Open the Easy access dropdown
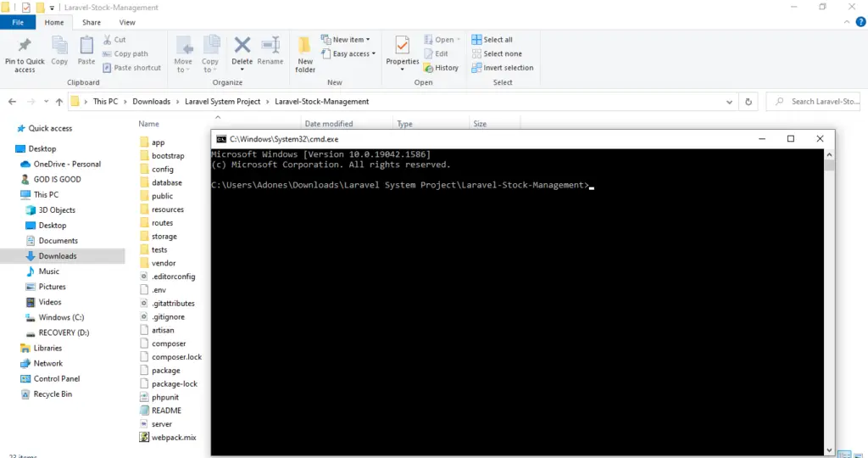Screen dimensions: 868x458 [x=353, y=54]
